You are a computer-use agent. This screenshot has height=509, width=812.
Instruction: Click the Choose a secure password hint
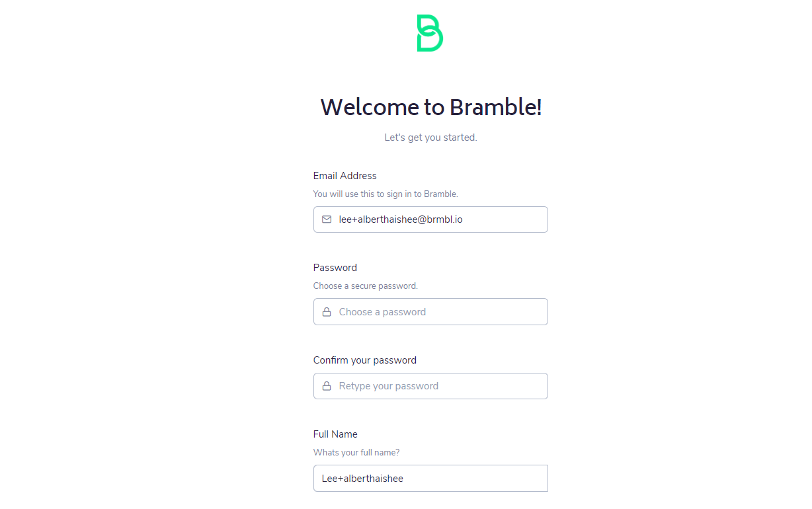pos(365,286)
